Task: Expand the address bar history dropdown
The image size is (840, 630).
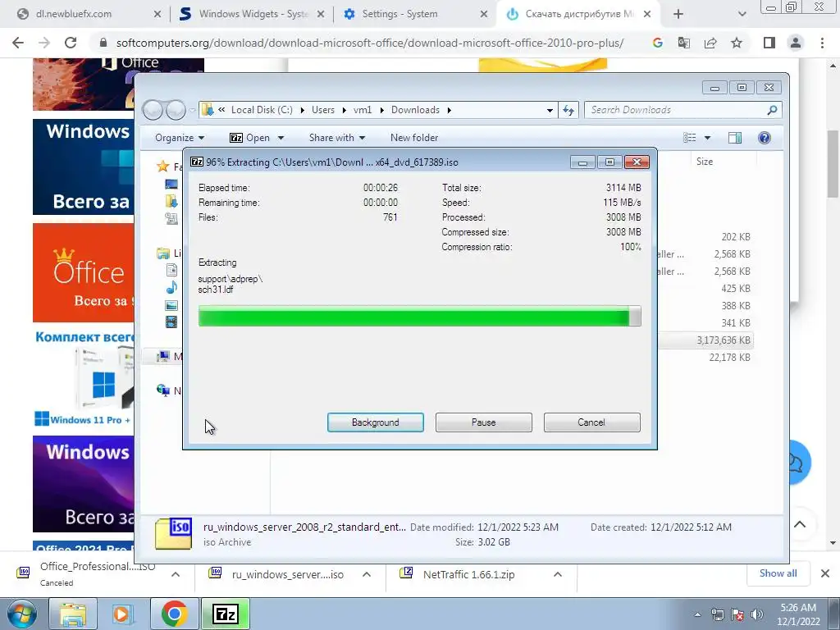Action: [x=550, y=110]
